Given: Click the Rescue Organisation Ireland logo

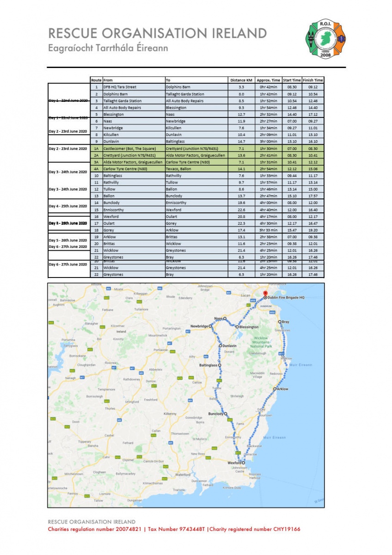Looking at the screenshot, I should 325,39.
